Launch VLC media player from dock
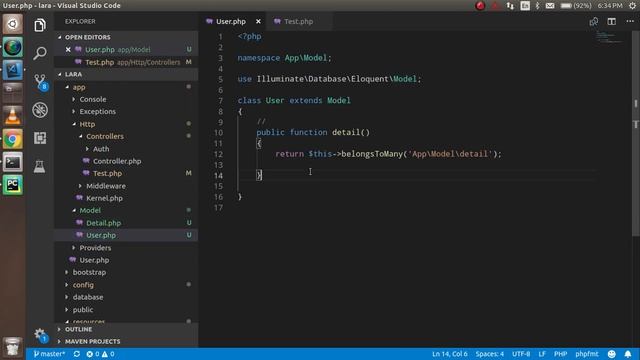Screen dimensions: 640x360 13,116
